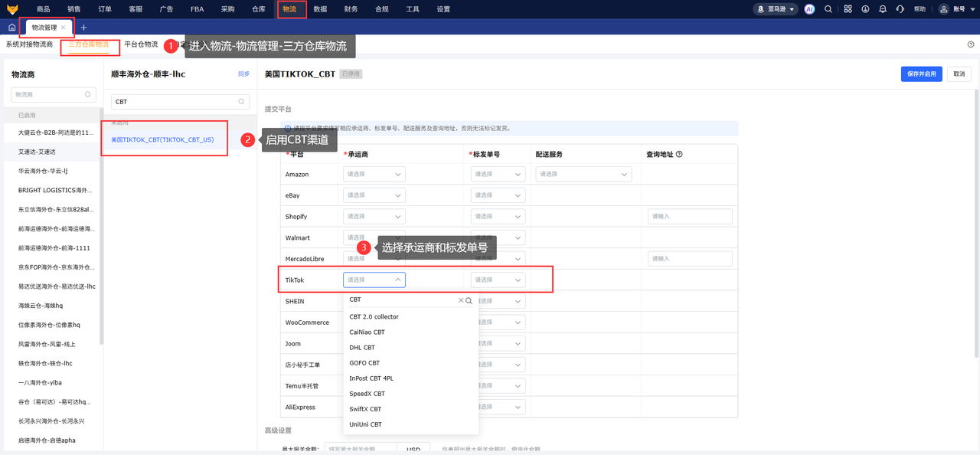This screenshot has width=980, height=455.
Task: Open the 财务 menu
Action: [351, 9]
